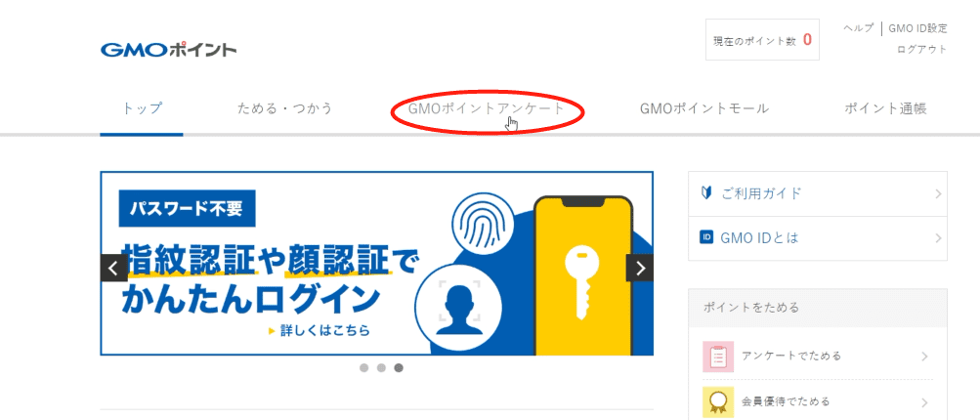Click the GMOポイント logo
Image resolution: width=980 pixels, height=420 pixels.
[168, 50]
